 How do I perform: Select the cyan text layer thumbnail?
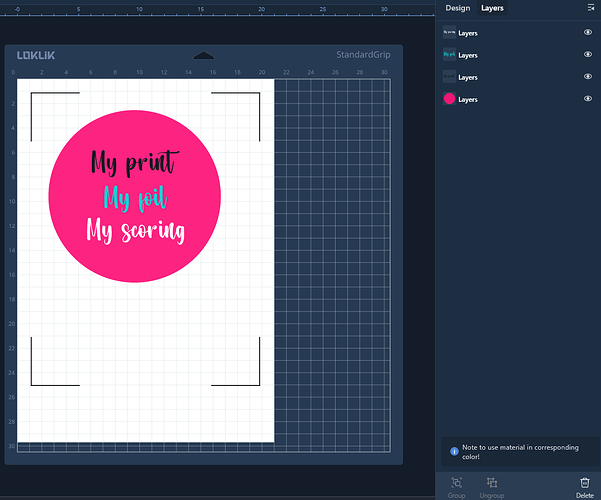point(449,55)
